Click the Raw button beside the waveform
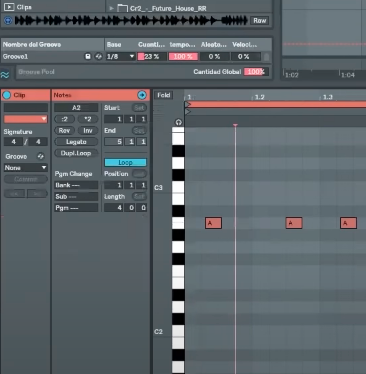 tap(259, 21)
